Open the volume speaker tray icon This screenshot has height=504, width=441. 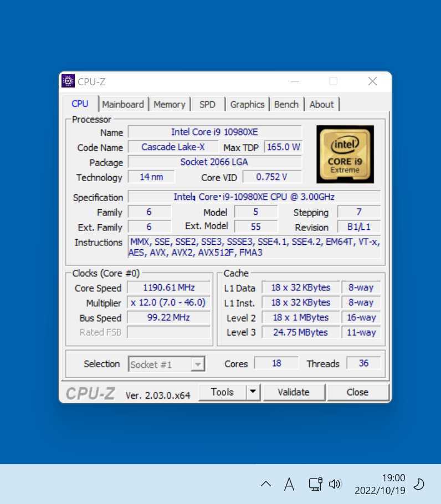coord(335,484)
